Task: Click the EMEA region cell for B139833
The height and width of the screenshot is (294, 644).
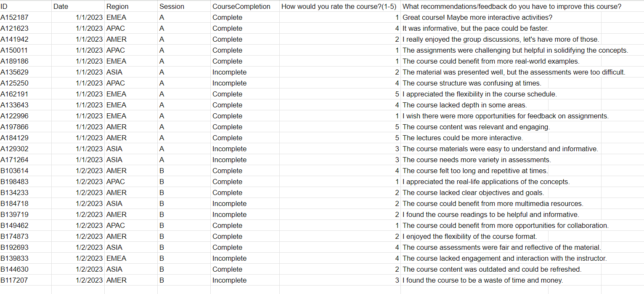Action: 130,259
